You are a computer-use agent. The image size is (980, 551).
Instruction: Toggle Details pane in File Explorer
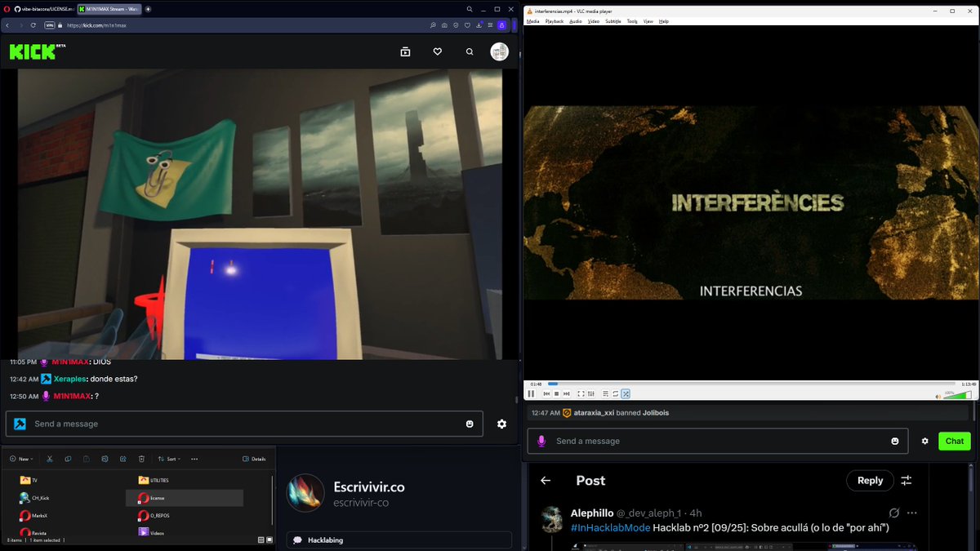(255, 459)
